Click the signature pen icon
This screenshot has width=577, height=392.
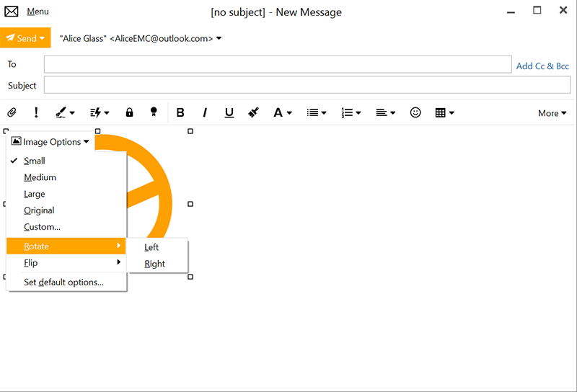pos(61,112)
